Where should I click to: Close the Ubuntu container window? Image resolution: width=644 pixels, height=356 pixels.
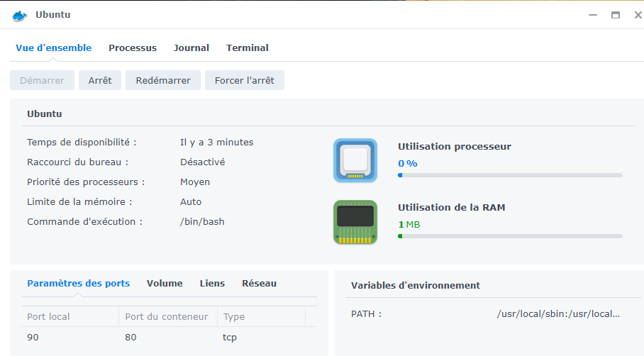coord(637,15)
